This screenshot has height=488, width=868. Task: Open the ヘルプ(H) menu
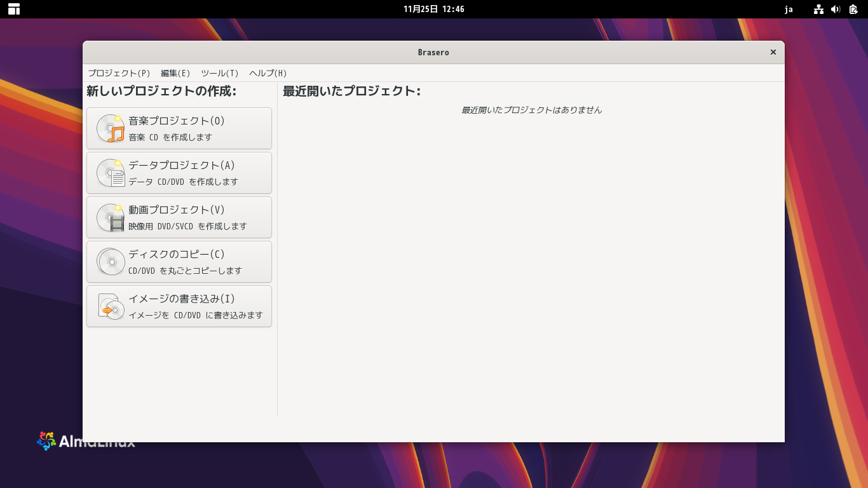pyautogui.click(x=268, y=73)
